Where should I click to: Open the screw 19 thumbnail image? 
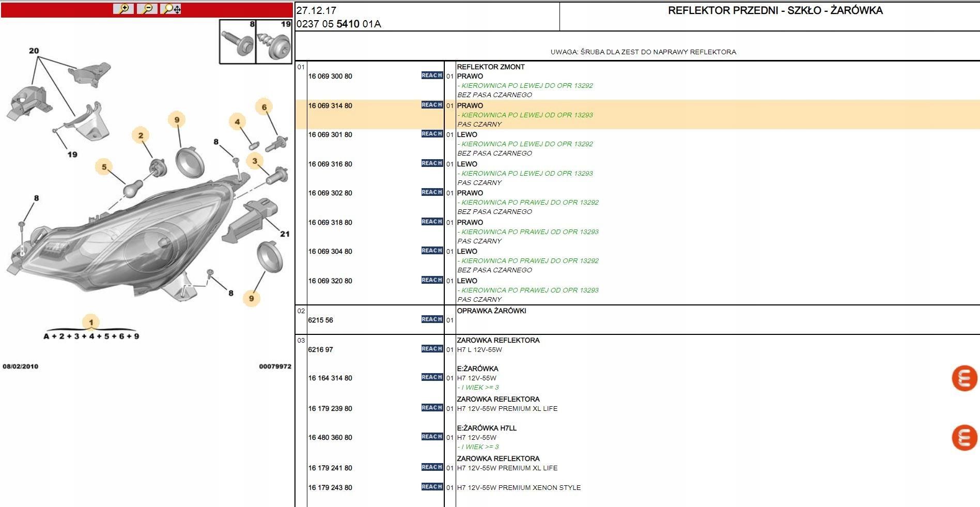[x=274, y=42]
